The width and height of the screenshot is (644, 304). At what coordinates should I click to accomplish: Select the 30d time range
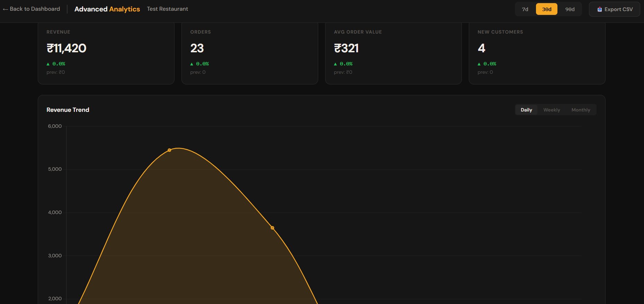(x=546, y=9)
